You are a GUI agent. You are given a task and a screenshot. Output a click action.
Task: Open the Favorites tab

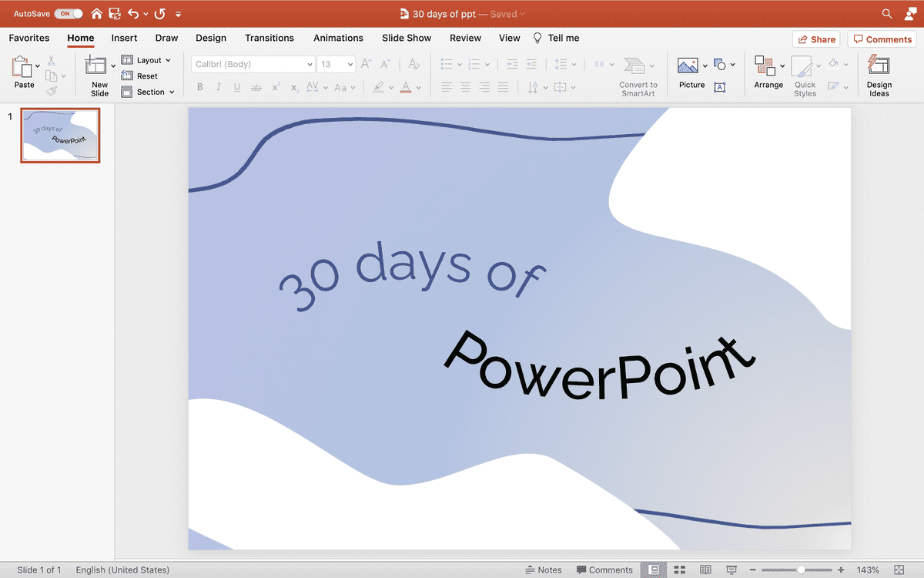tap(29, 38)
